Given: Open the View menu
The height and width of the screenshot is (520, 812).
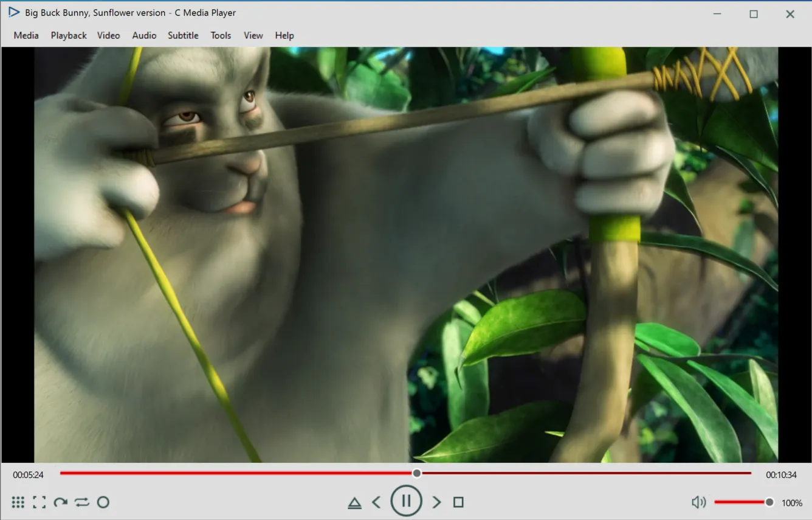Looking at the screenshot, I should 253,35.
